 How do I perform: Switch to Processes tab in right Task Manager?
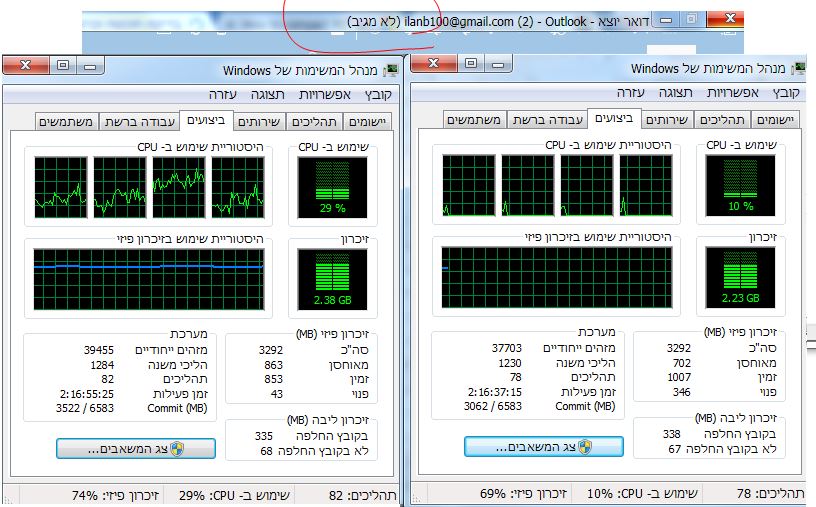[722, 120]
